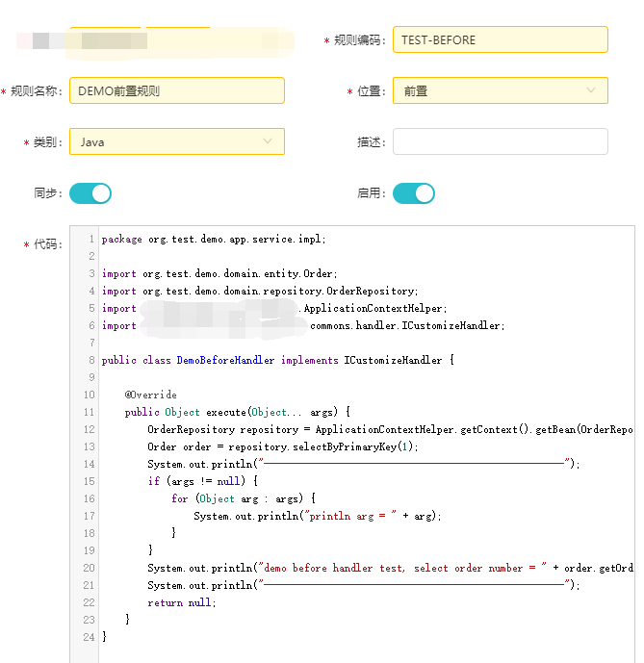The height and width of the screenshot is (663, 644).
Task: Click the OrderRepository repository declaration line
Action: point(390,429)
